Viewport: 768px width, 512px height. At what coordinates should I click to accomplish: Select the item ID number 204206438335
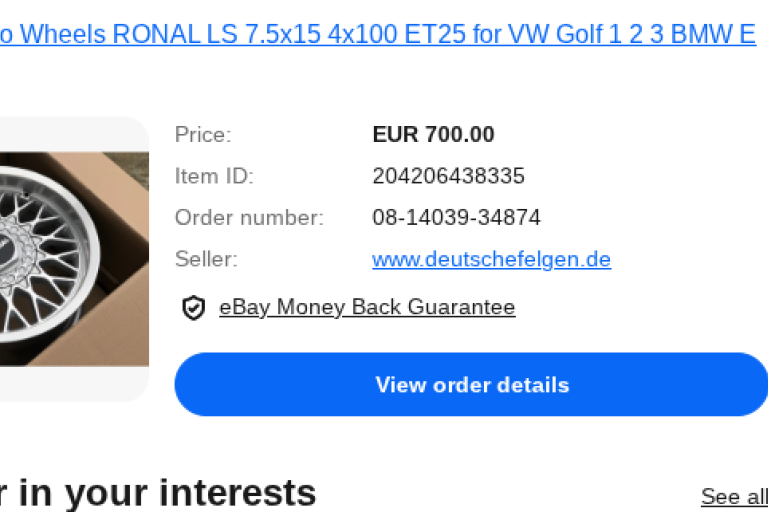449,176
